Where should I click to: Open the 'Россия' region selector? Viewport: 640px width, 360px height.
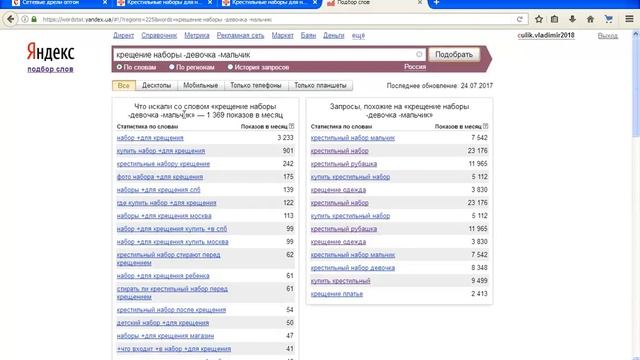[415, 67]
